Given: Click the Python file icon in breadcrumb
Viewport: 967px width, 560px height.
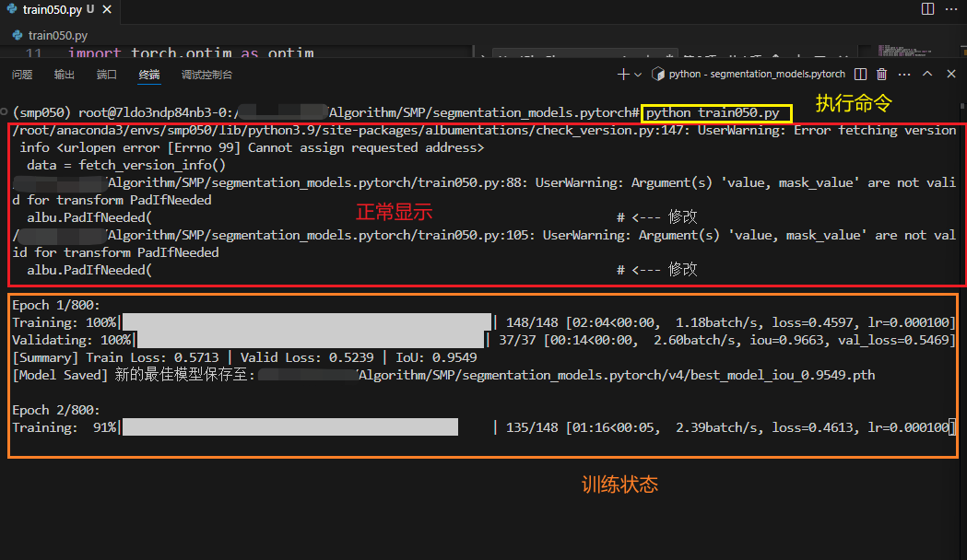Looking at the screenshot, I should [x=18, y=35].
